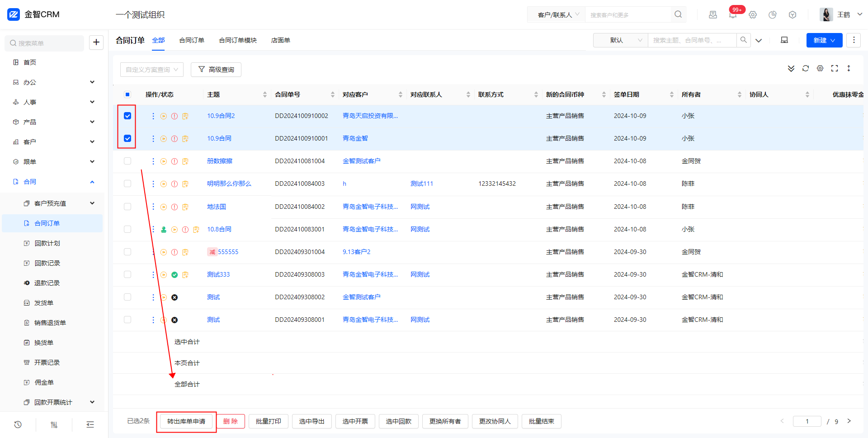Select the checkbox for row 册数擦擦
This screenshot has height=438, width=868.
click(x=127, y=161)
